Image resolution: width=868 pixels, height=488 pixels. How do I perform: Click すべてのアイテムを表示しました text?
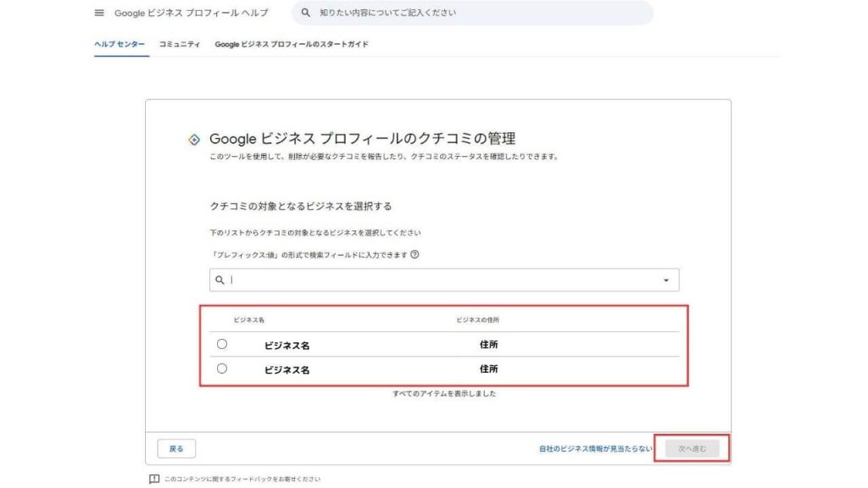(x=444, y=393)
